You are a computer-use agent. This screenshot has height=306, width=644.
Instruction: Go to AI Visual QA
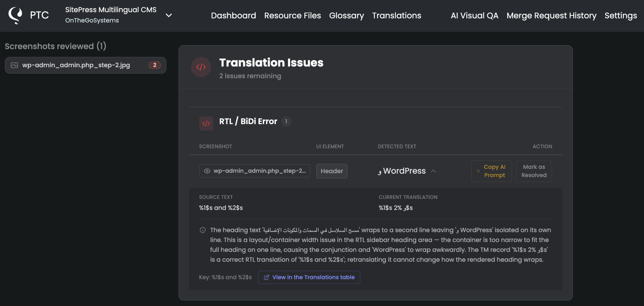474,15
